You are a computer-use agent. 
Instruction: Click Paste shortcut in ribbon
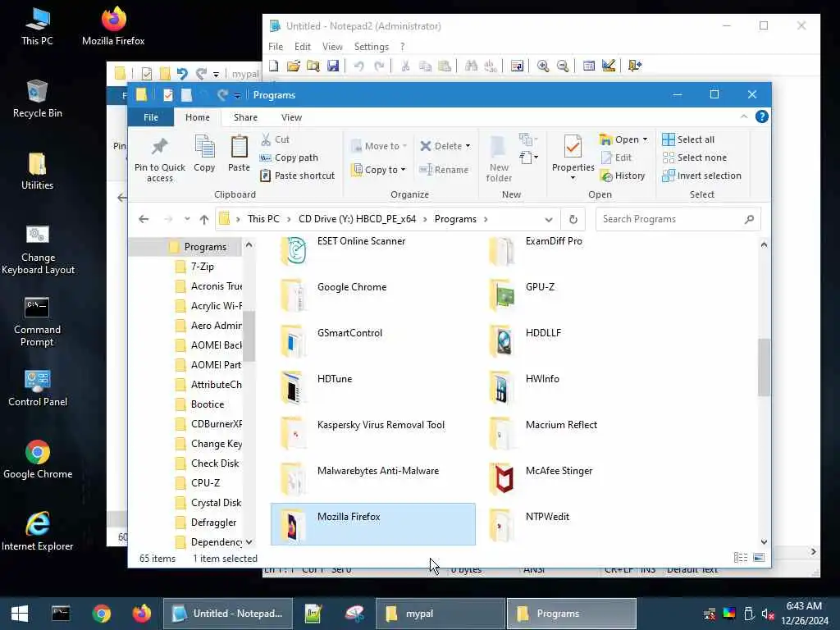(x=297, y=176)
